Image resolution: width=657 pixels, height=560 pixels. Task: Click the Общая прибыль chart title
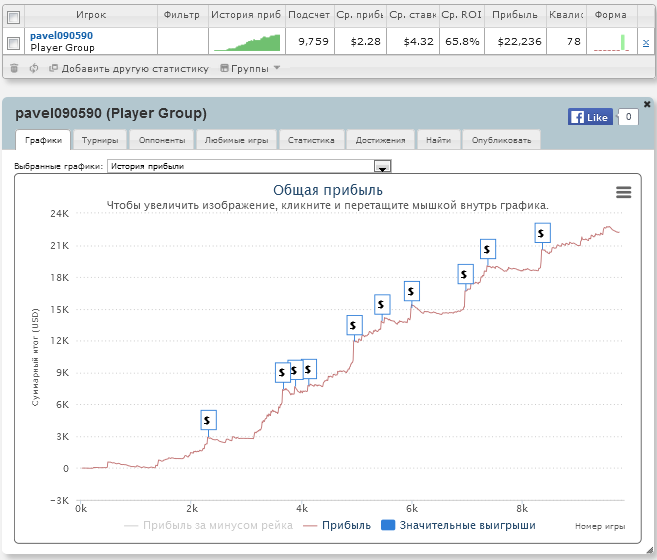coord(328,190)
